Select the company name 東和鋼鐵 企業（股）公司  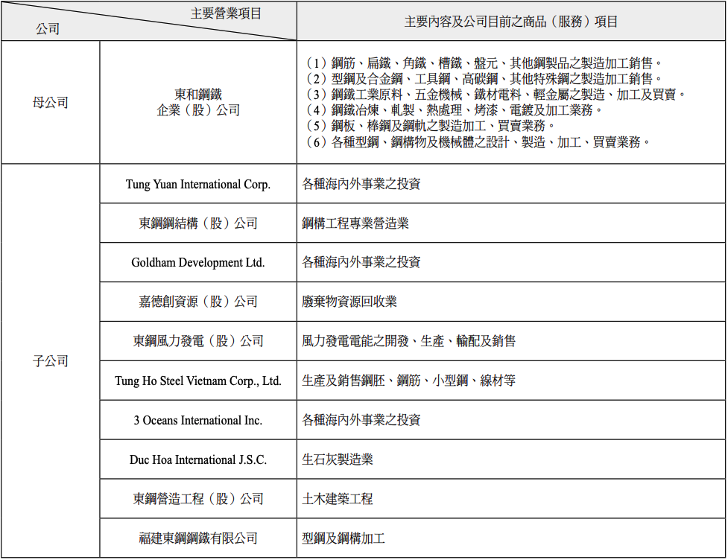click(x=198, y=103)
